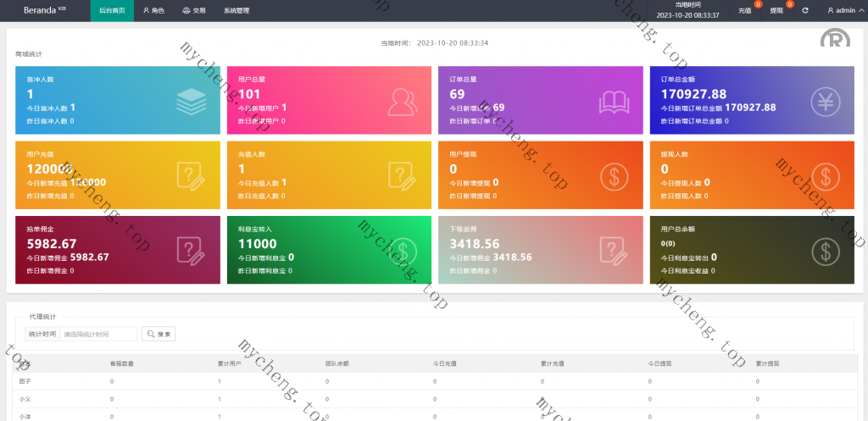
Task: Open the admin user dropdown
Action: click(x=841, y=11)
